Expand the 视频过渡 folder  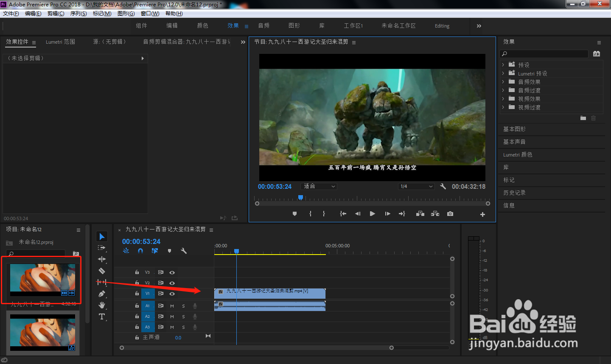click(503, 107)
